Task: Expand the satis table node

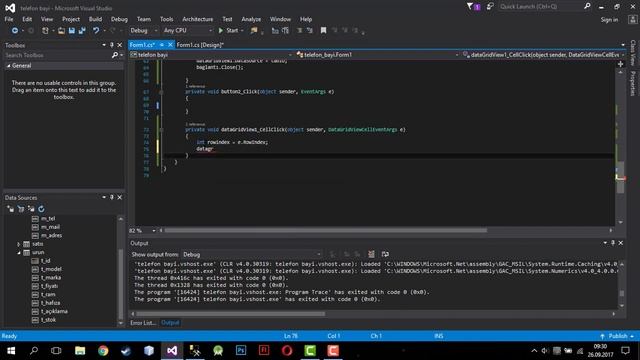Action: tap(19, 244)
